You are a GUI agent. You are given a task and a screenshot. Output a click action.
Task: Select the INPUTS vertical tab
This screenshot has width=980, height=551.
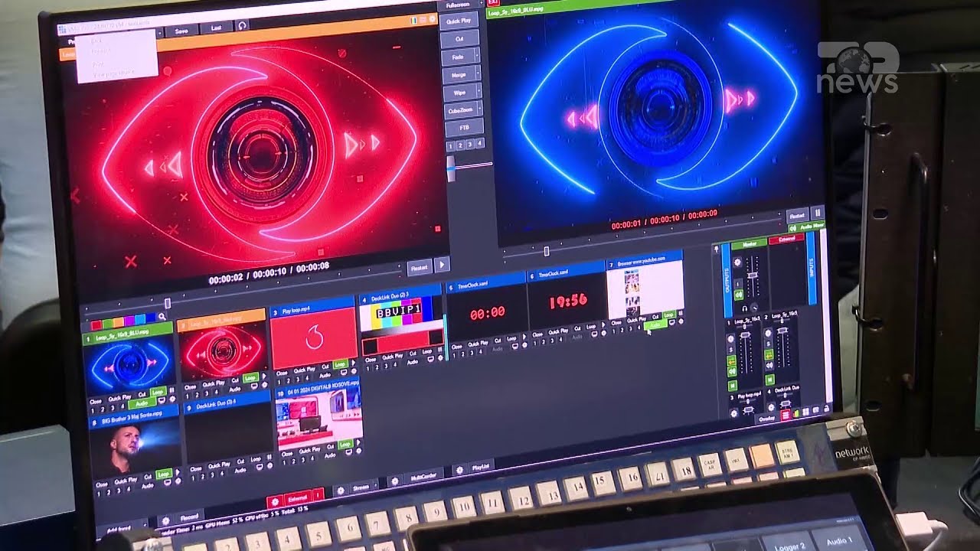click(x=812, y=268)
